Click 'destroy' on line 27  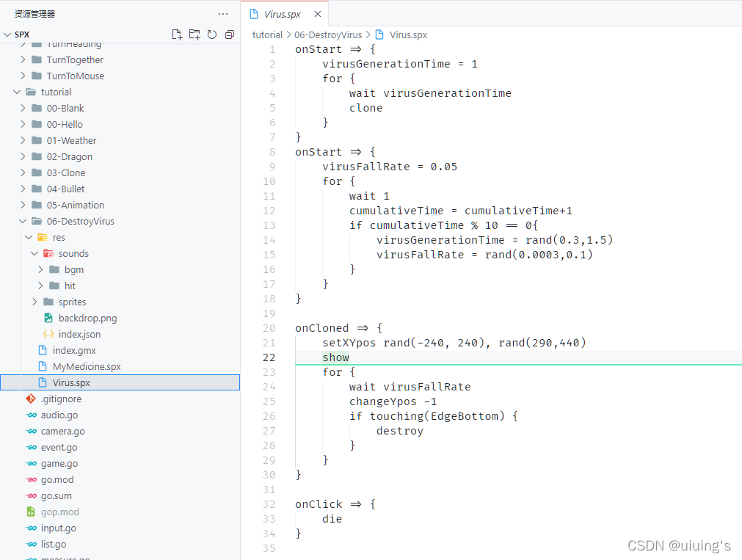click(x=400, y=431)
